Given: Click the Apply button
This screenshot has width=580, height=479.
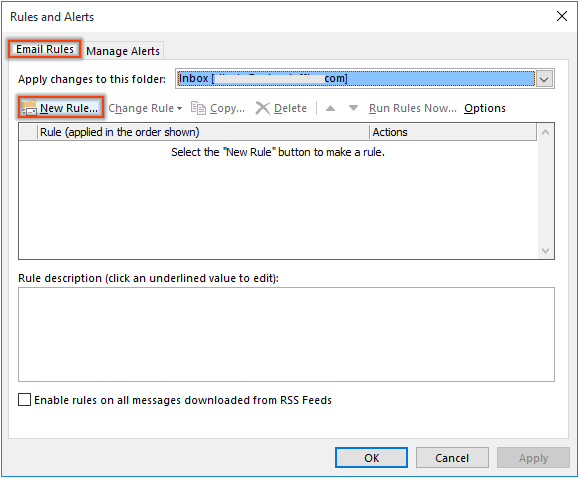Looking at the screenshot, I should point(533,458).
